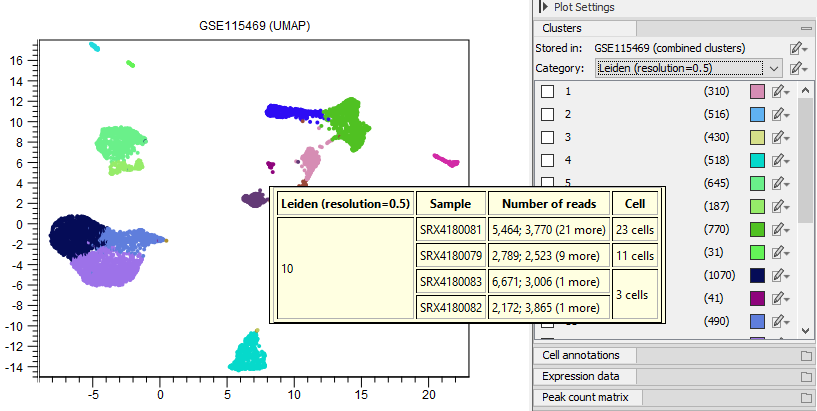Click edit icon beside the 770-cell cluster
Screen dimensions: 817x411
pyautogui.click(x=780, y=229)
